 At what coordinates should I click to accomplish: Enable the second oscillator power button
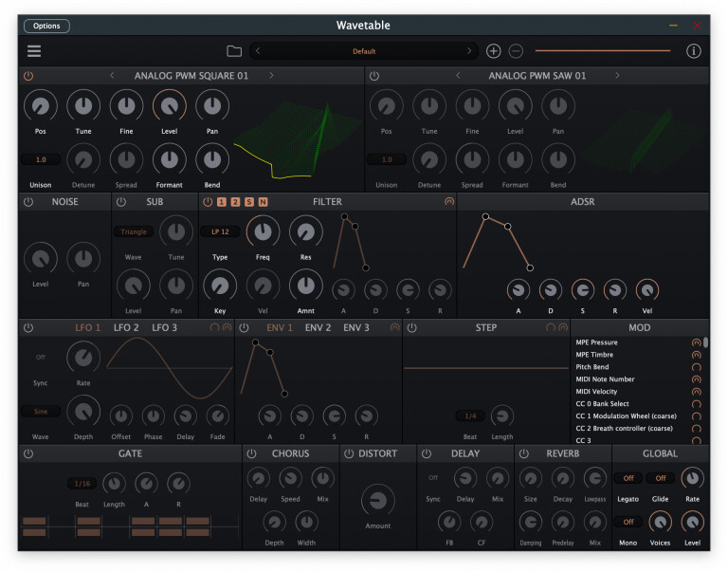pos(374,76)
